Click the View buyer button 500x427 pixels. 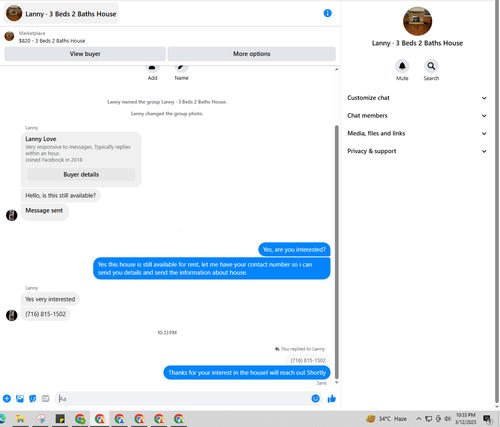click(x=85, y=54)
